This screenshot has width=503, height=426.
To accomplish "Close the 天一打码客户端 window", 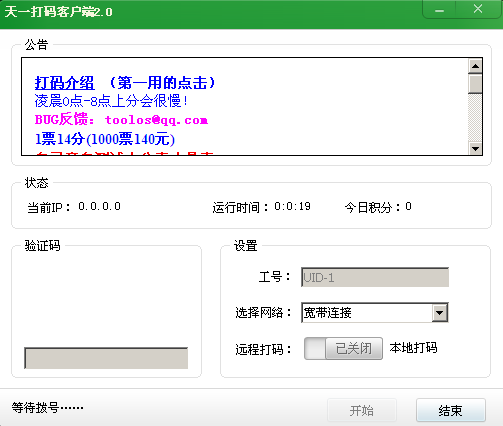I will click(x=478, y=9).
